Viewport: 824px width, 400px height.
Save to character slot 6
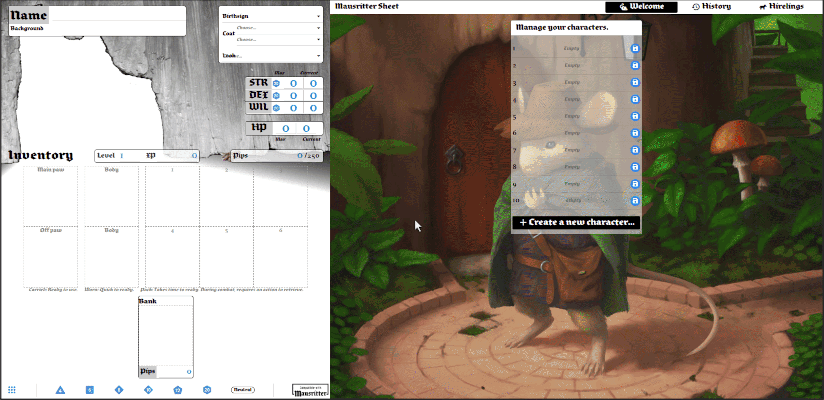point(635,133)
